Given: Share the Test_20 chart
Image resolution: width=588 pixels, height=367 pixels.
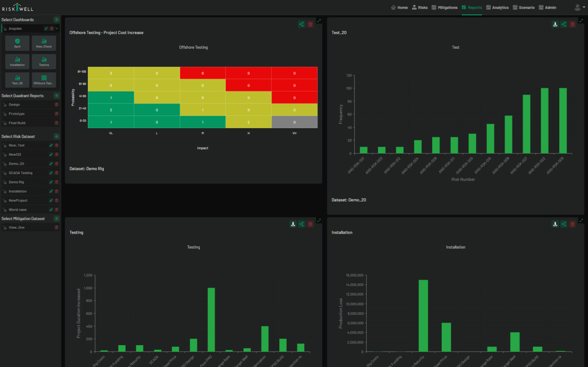Looking at the screenshot, I should click(564, 24).
